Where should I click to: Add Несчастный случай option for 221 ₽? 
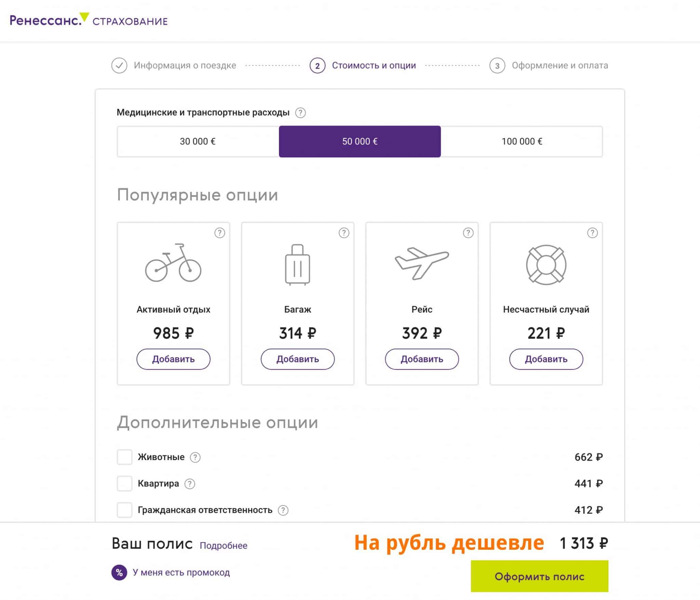pos(546,359)
